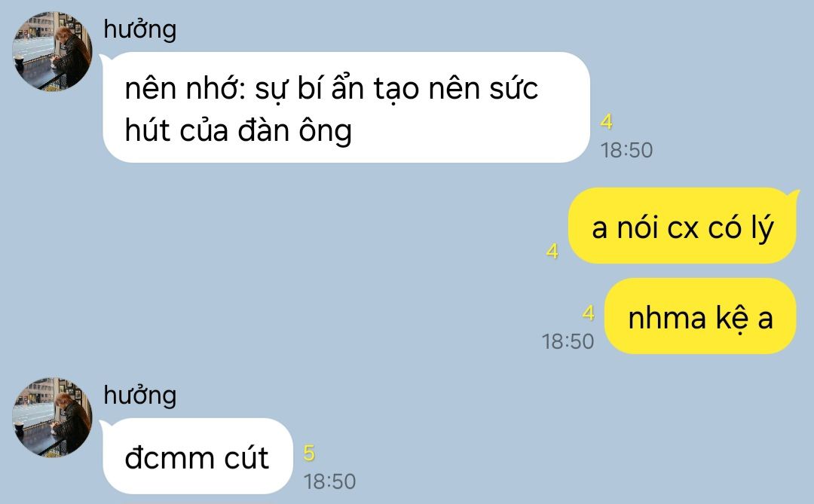Viewport: 814px width, 504px height.
Task: Click the 18:50 timestamp of the first message
Action: tap(626, 151)
